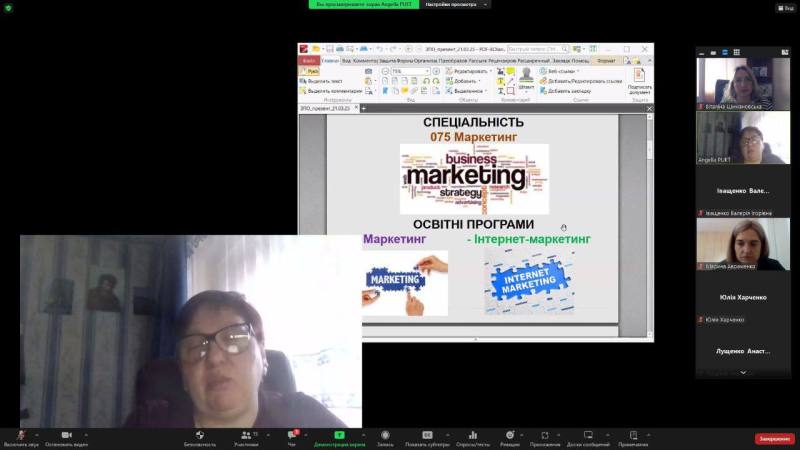Click the Security shield icon in Zoom toolbar
The width and height of the screenshot is (800, 450).
pyautogui.click(x=199, y=435)
